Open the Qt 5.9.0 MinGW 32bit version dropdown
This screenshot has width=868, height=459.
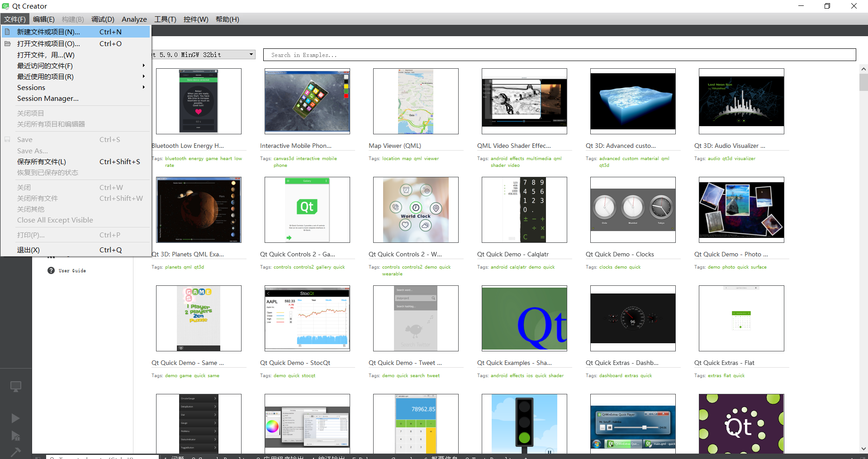[x=203, y=55]
